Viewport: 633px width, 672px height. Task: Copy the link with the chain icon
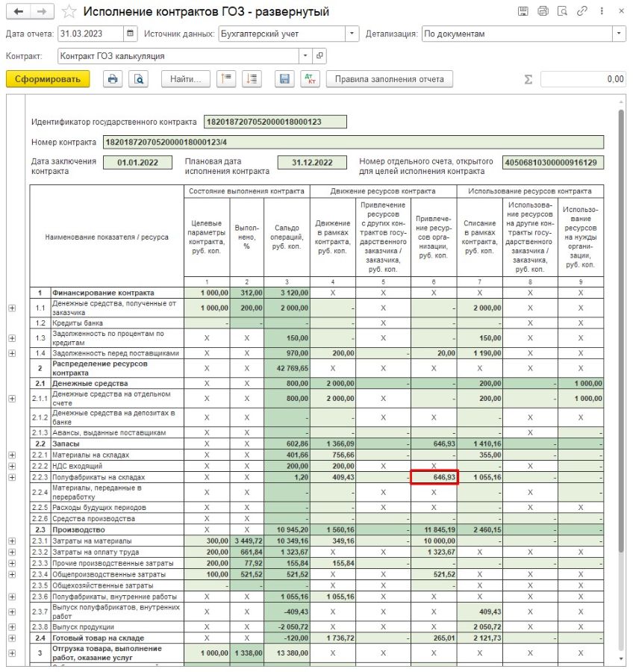click(581, 11)
